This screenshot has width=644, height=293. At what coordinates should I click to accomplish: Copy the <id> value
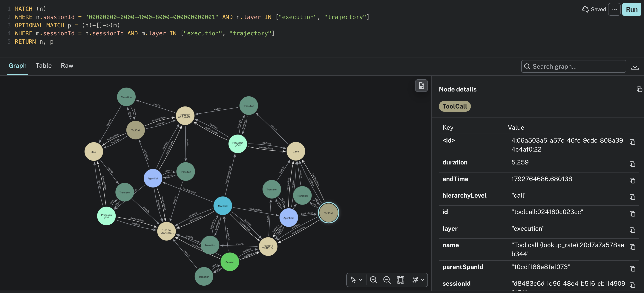632,142
